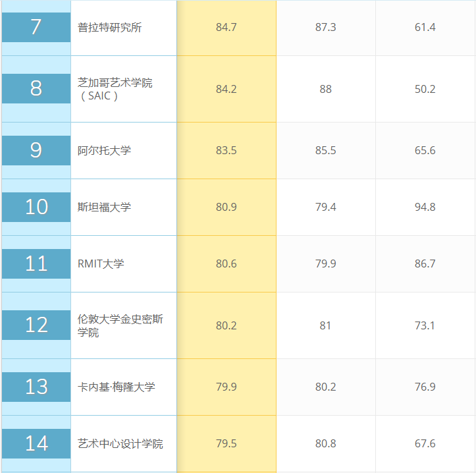Click value 67.6 in 艺术中心设计学院 row
476x473 pixels.
tap(425, 443)
